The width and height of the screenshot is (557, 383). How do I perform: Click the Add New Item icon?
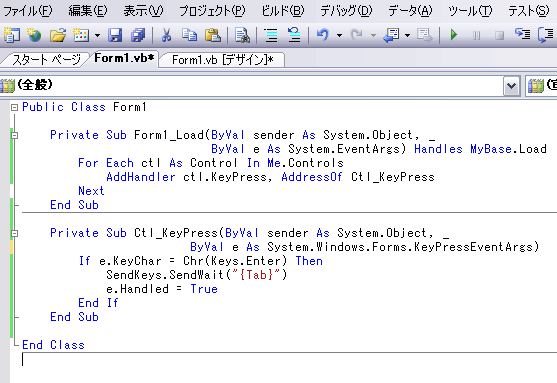click(x=81, y=35)
